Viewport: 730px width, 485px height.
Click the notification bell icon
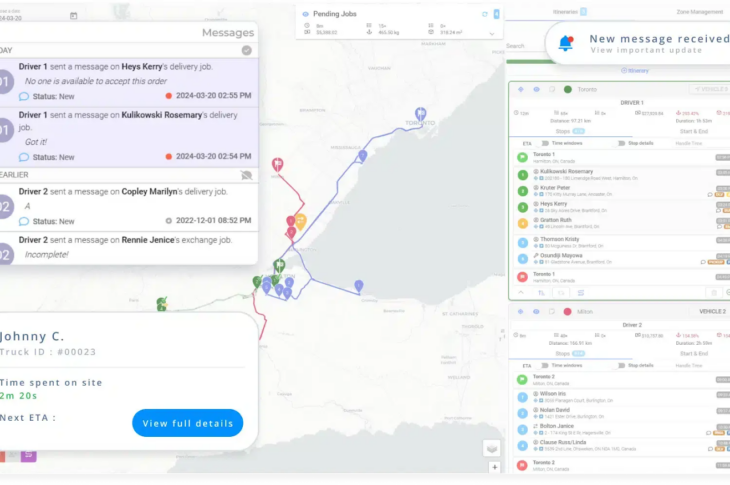(566, 43)
